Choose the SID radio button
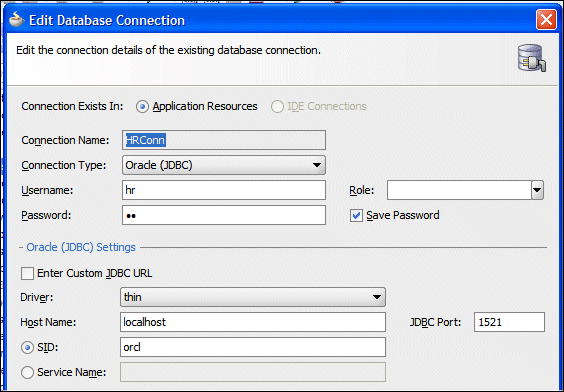The width and height of the screenshot is (564, 392). click(x=27, y=347)
